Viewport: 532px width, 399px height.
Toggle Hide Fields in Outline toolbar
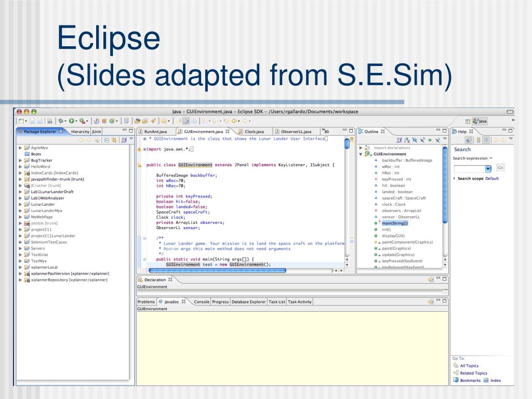point(415,139)
